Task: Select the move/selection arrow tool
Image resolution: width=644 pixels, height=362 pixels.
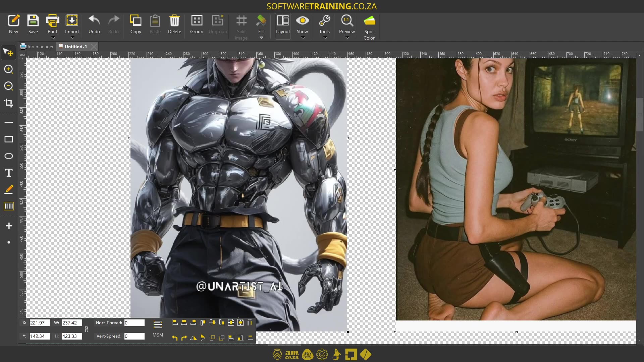Action: coord(8,52)
